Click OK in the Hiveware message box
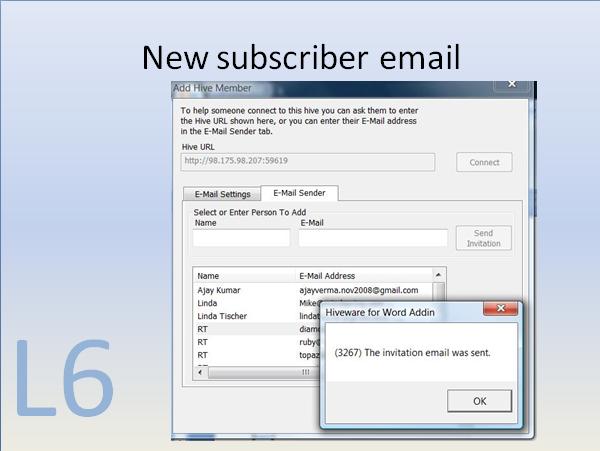Screen dimensions: 600x451 pyautogui.click(x=479, y=401)
